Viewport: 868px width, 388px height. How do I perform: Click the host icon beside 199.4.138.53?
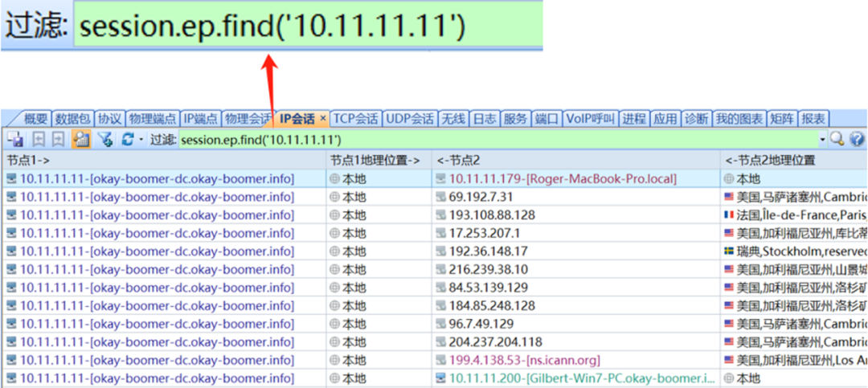point(441,361)
